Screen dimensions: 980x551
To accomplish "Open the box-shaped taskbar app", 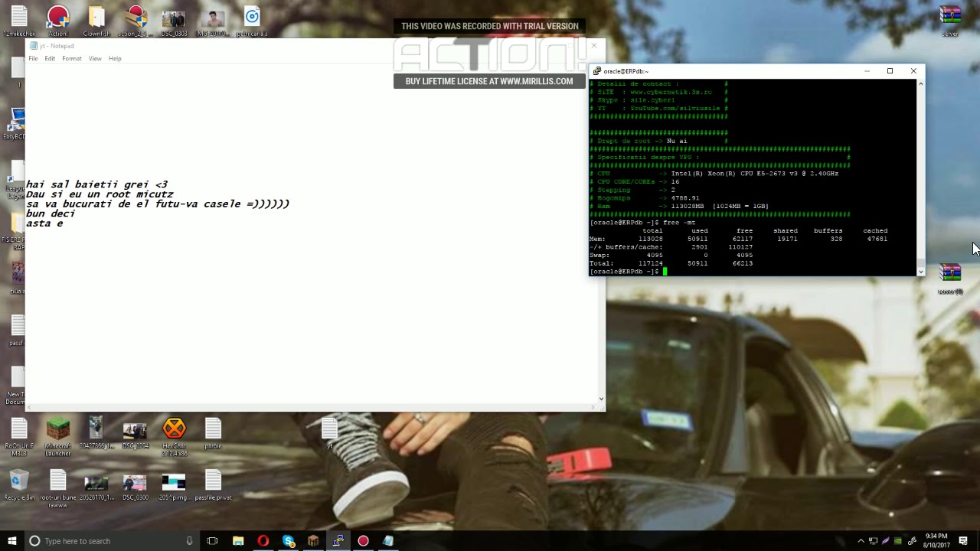I will pos(313,541).
